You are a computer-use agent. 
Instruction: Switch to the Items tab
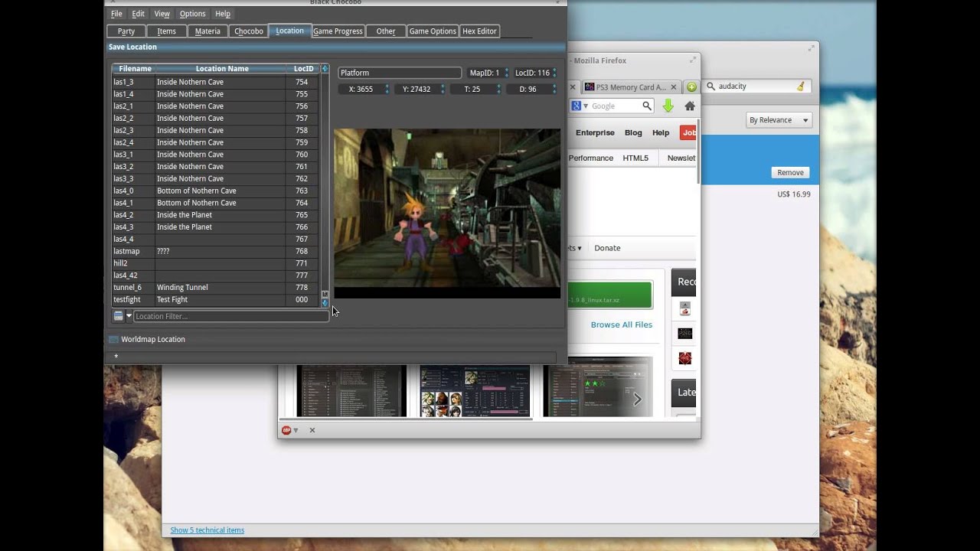click(x=166, y=31)
